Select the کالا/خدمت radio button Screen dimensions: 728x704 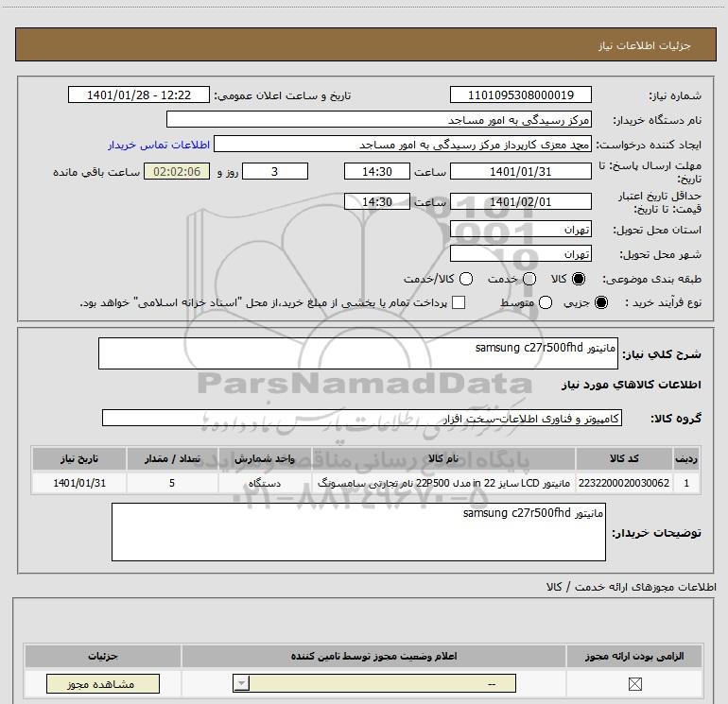tap(466, 279)
